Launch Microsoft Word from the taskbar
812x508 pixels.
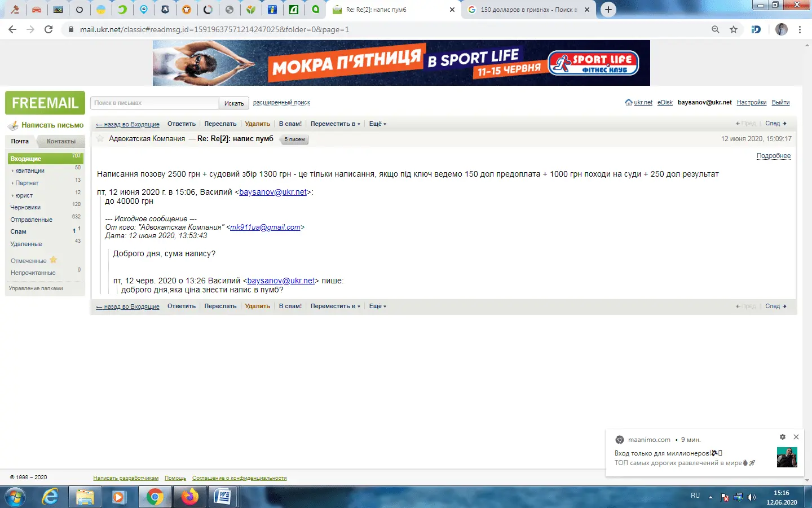click(x=224, y=497)
